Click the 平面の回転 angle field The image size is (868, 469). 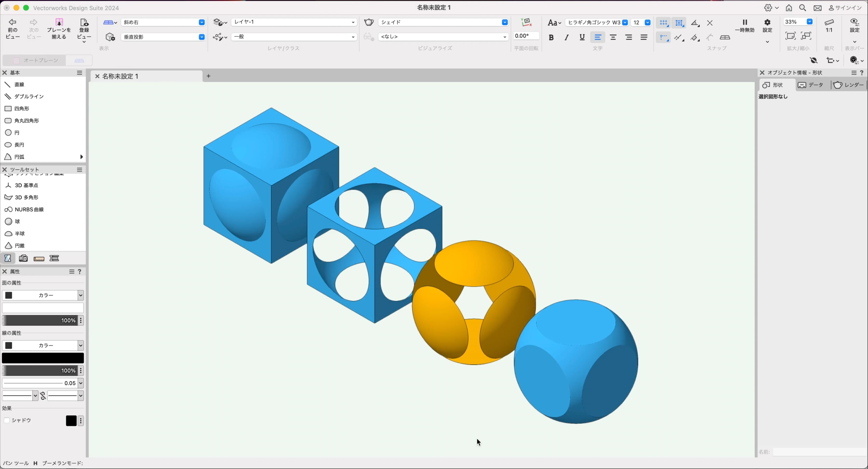pos(526,36)
